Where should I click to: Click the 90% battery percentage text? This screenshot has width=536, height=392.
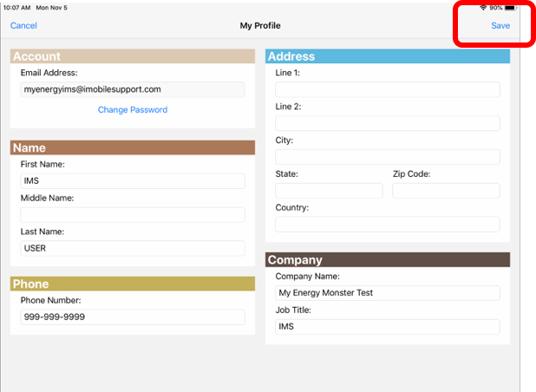click(x=495, y=8)
